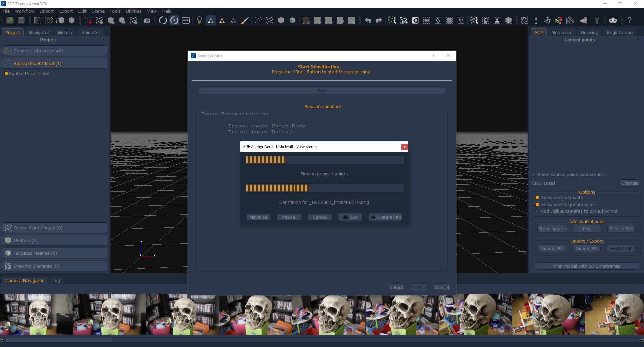Click the Run button in Stereo Wizard
This screenshot has height=347, width=644.
point(322,91)
